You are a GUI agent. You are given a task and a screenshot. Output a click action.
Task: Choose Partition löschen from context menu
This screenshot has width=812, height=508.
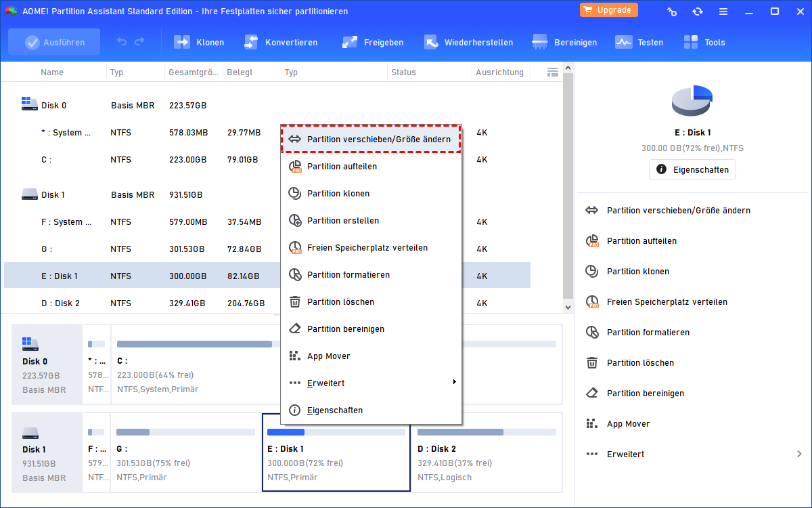pos(371,301)
